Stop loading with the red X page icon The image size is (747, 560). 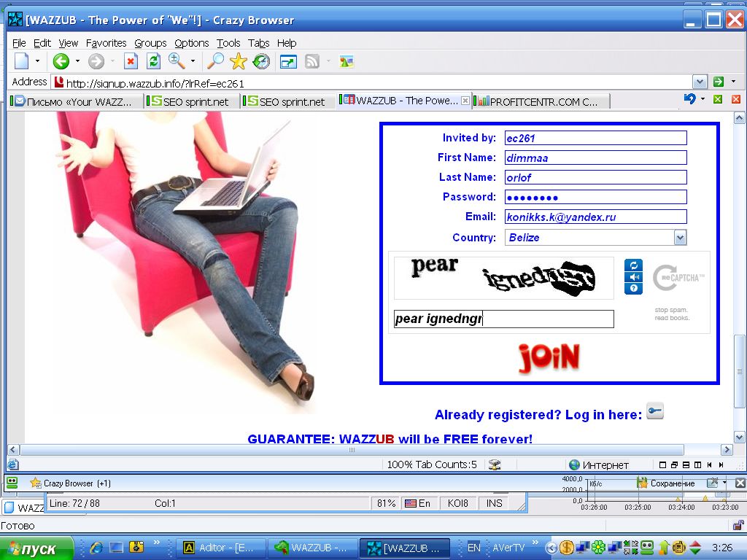click(x=130, y=61)
